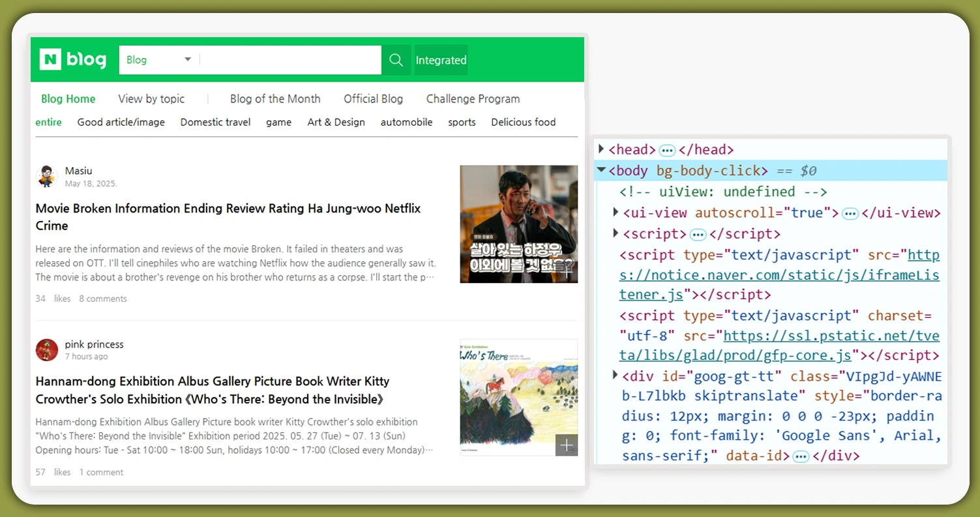This screenshot has width=980, height=517.
Task: Click the plus icon on exhibition thumbnail
Action: tap(566, 445)
